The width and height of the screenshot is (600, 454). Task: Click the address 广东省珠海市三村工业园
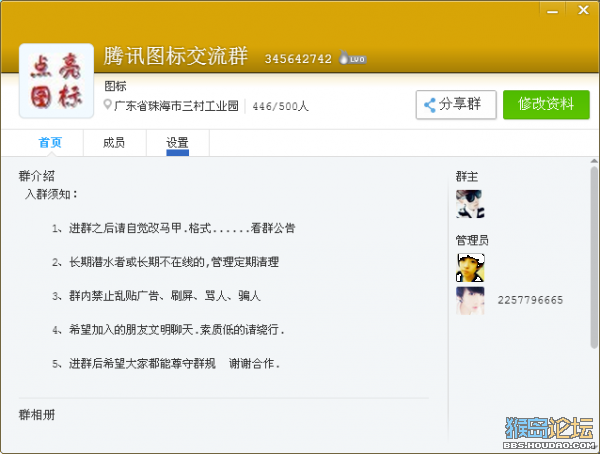pyautogui.click(x=176, y=106)
